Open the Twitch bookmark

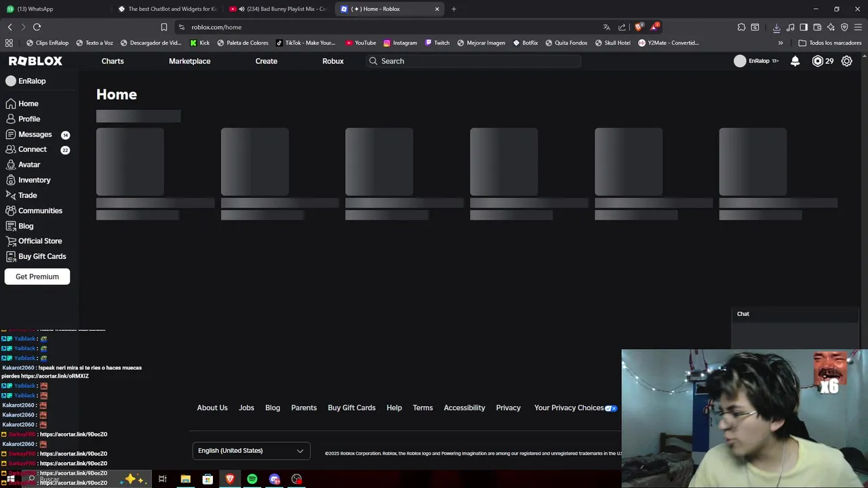click(x=437, y=43)
